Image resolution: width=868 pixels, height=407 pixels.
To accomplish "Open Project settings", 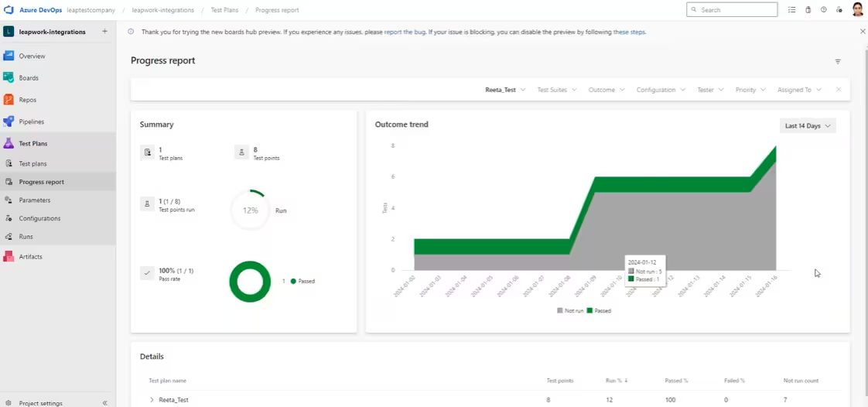I will (x=40, y=403).
